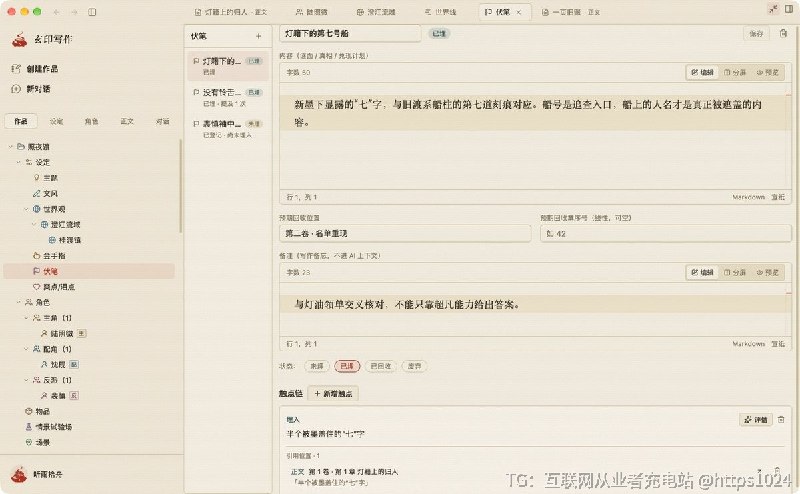Open character 沈砚 under 配角
The height and width of the screenshot is (494, 800).
tap(59, 364)
